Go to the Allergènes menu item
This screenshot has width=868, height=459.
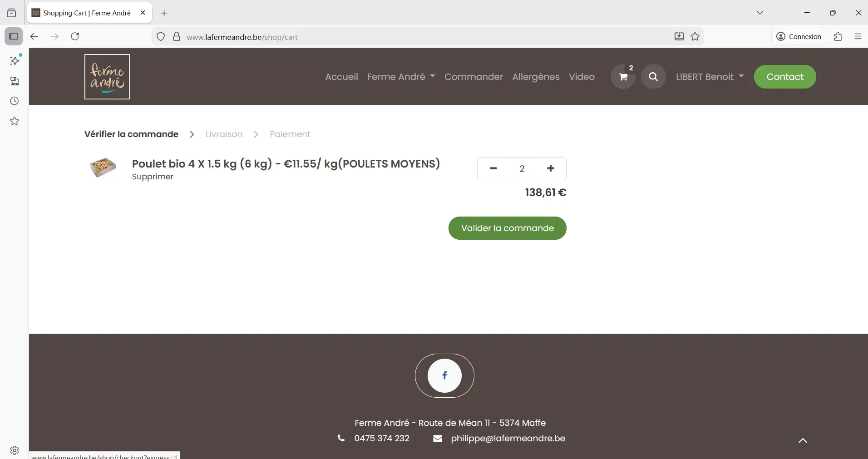click(x=536, y=77)
